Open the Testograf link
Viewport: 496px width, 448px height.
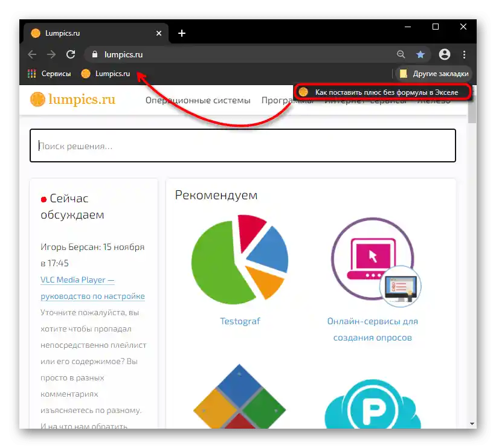tap(240, 321)
